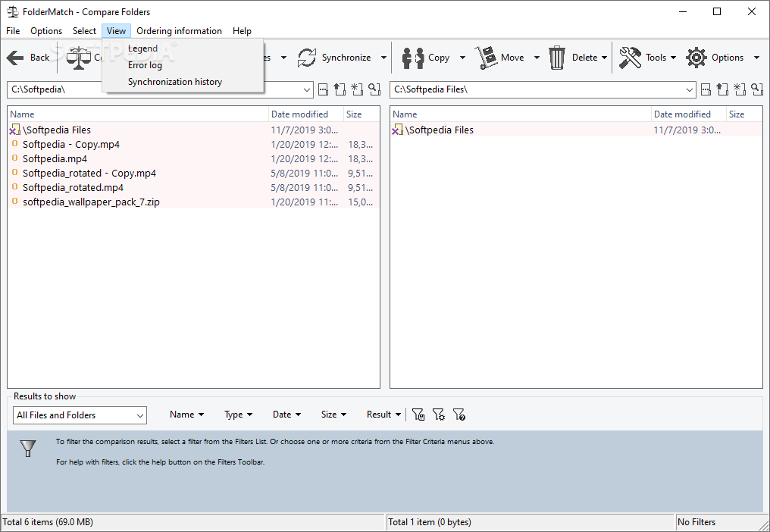
Task: Sort right pane by Size column
Action: click(744, 114)
